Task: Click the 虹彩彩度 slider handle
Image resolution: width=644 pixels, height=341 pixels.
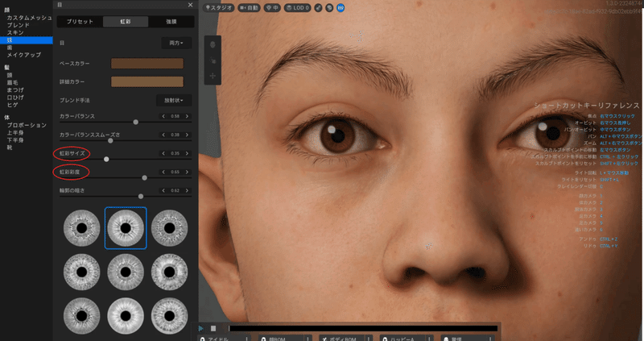Action: coord(145,177)
